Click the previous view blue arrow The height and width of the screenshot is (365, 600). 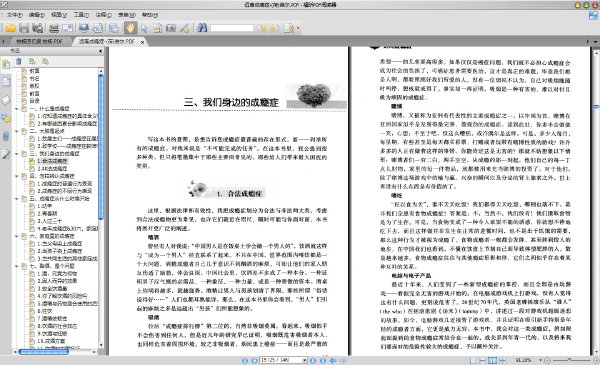tap(333, 360)
